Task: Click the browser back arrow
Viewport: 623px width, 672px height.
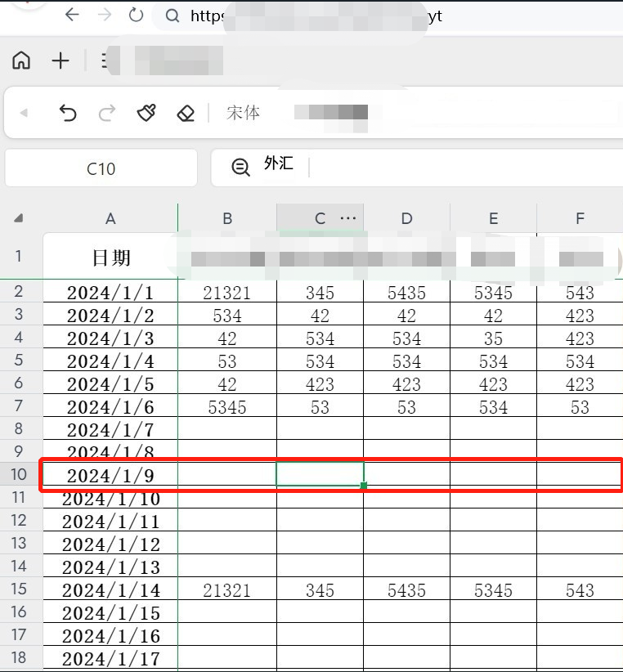Action: point(72,15)
